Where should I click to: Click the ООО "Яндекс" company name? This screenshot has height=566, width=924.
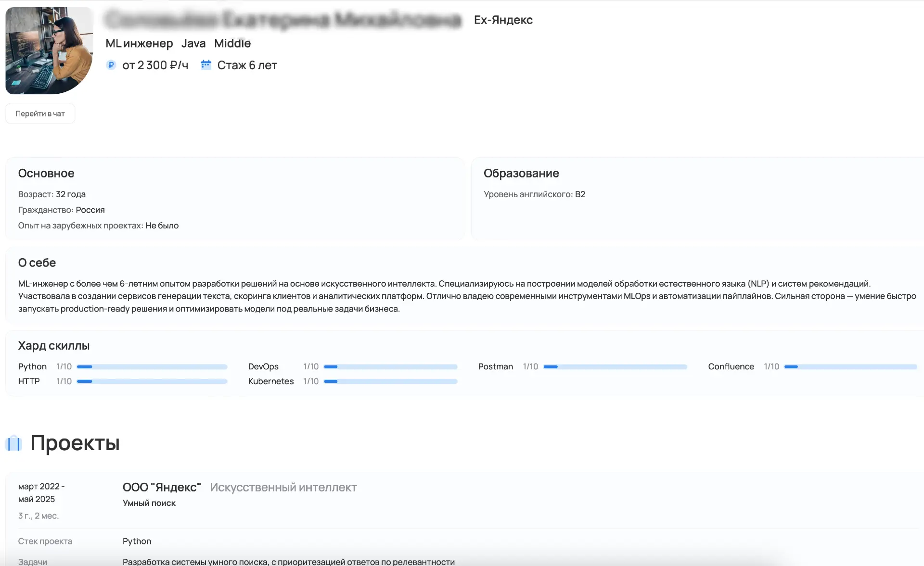point(162,487)
